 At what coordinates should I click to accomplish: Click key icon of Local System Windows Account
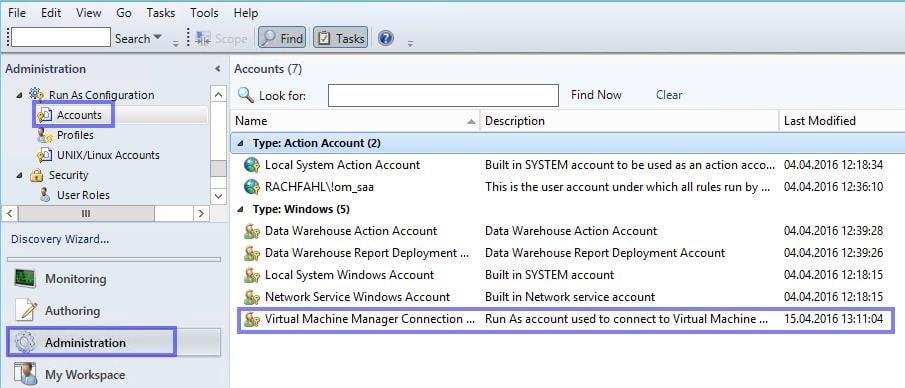click(252, 275)
